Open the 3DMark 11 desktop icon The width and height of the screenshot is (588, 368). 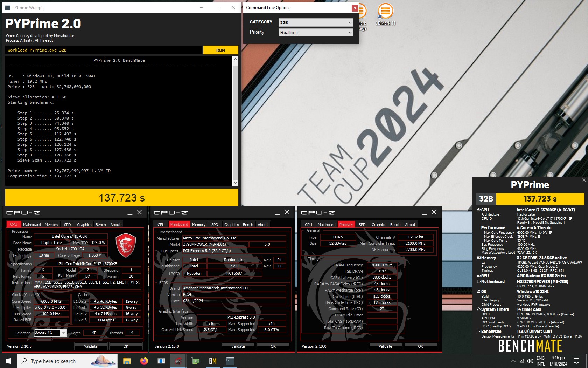[385, 15]
